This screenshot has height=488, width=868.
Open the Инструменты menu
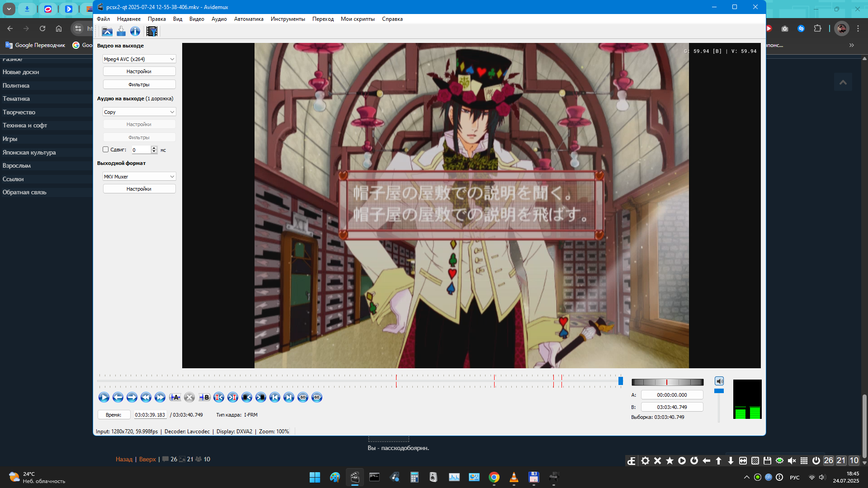288,19
